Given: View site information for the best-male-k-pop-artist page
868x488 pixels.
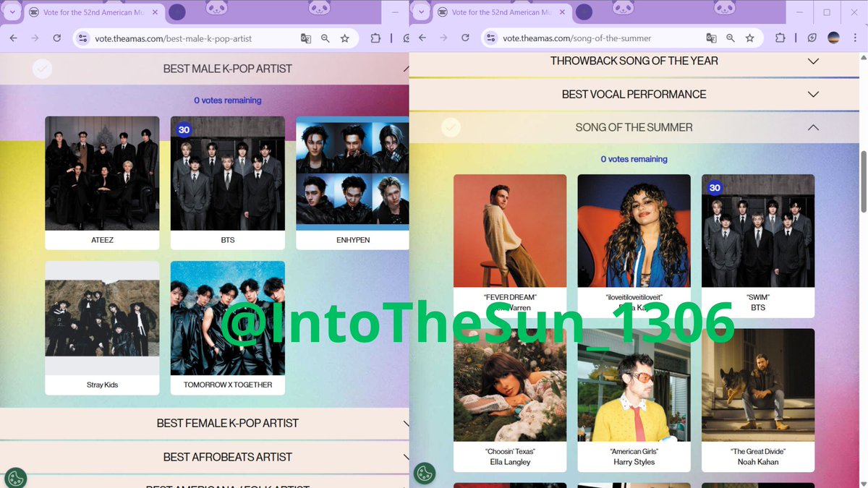Looking at the screenshot, I should [x=82, y=38].
